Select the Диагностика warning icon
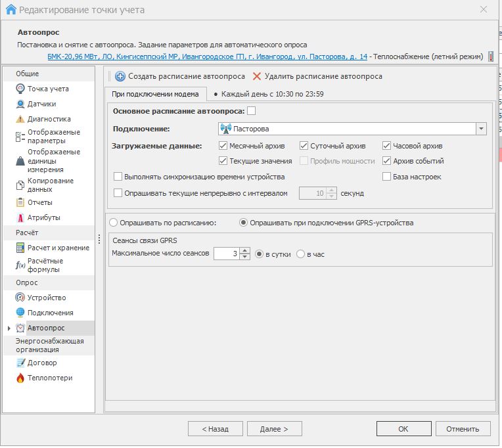 (x=20, y=119)
